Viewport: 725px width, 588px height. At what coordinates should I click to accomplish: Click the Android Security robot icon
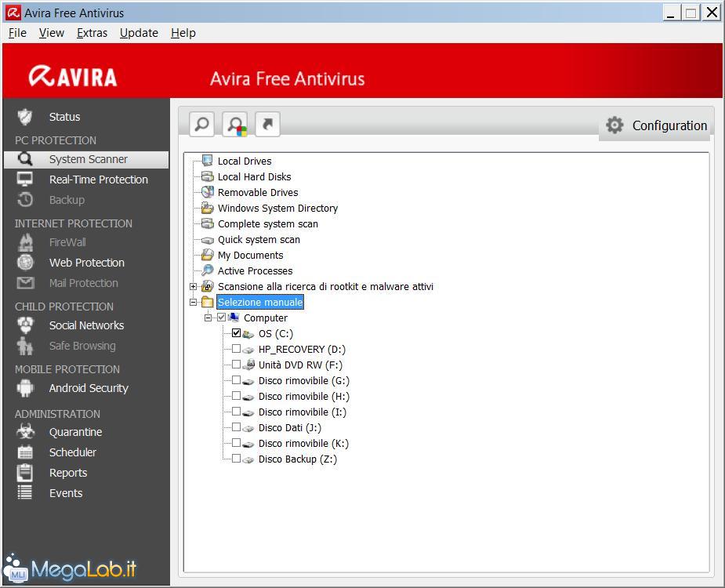point(25,387)
